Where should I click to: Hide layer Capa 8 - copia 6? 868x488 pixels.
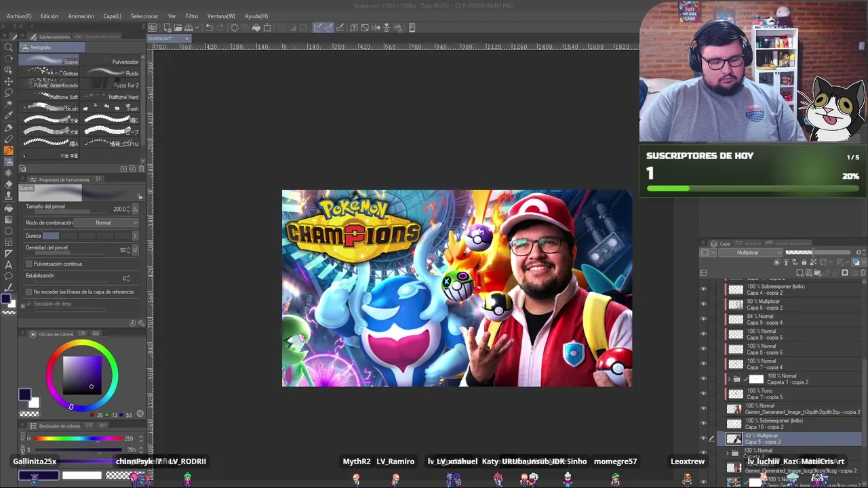(703, 349)
